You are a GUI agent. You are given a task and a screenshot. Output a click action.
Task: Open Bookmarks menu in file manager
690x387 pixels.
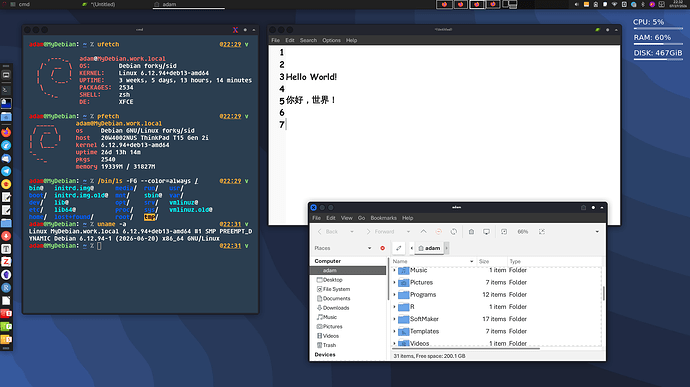coord(383,218)
